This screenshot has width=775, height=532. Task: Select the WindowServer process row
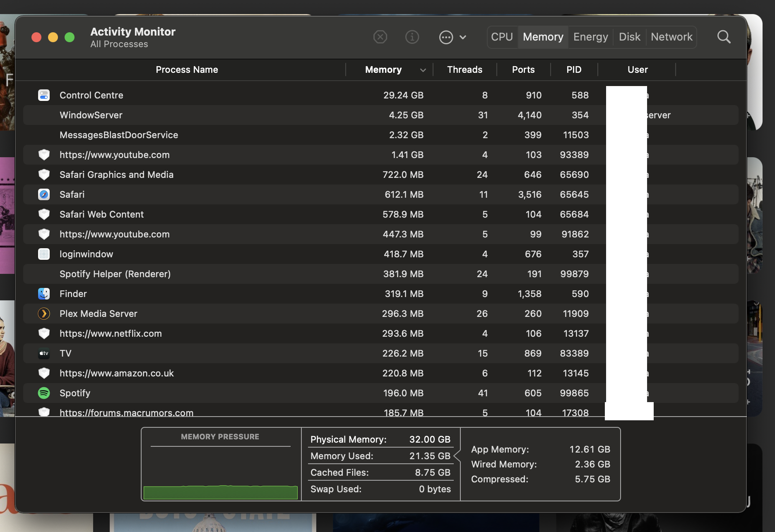tap(381, 115)
